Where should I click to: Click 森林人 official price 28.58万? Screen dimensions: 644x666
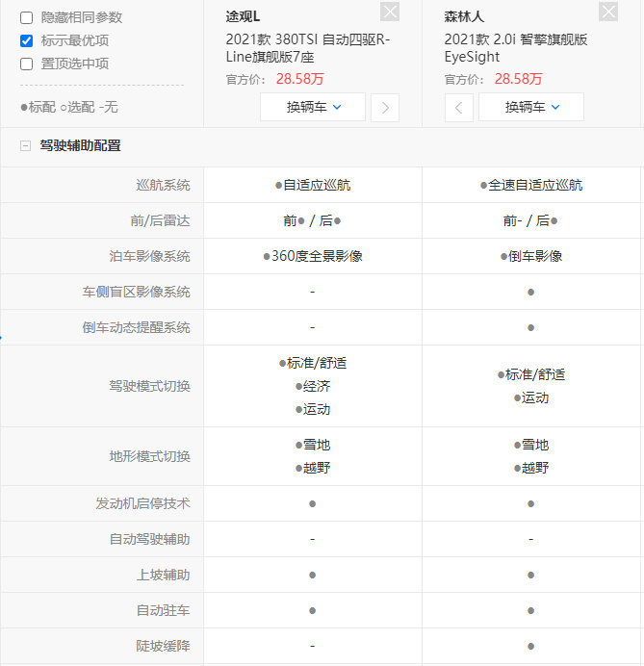[518, 79]
